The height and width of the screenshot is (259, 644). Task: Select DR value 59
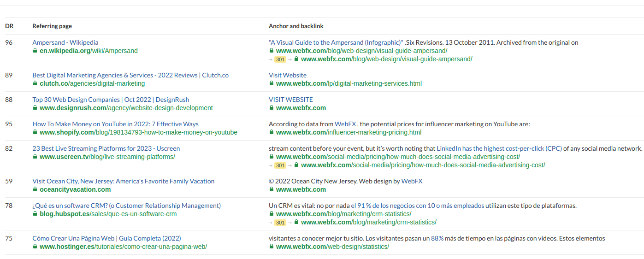pos(9,181)
